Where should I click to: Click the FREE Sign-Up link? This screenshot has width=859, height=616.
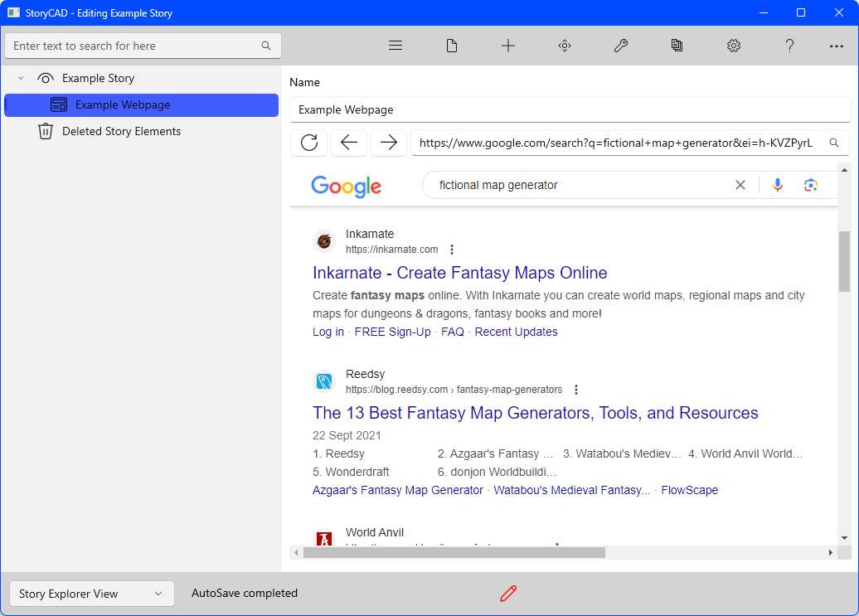tap(392, 332)
